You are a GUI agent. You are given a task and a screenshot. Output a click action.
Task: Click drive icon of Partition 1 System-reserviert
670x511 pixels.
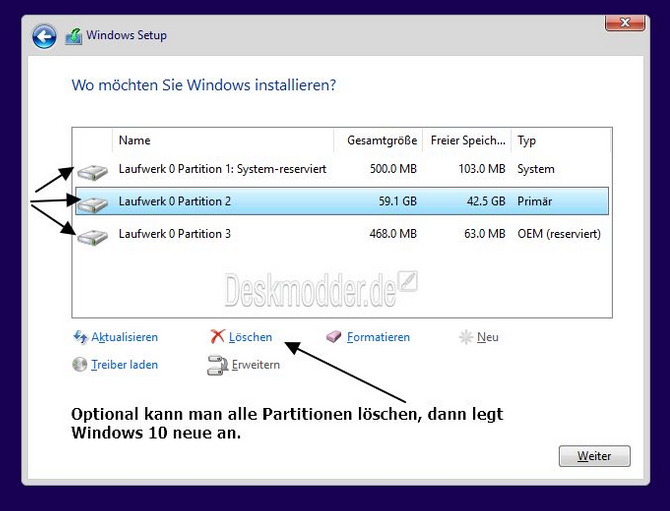[92, 172]
